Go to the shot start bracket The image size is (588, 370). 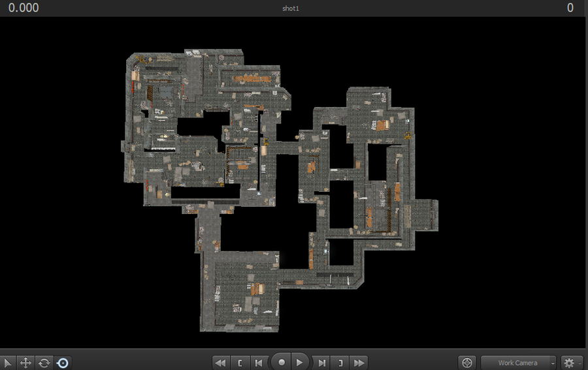[240, 362]
